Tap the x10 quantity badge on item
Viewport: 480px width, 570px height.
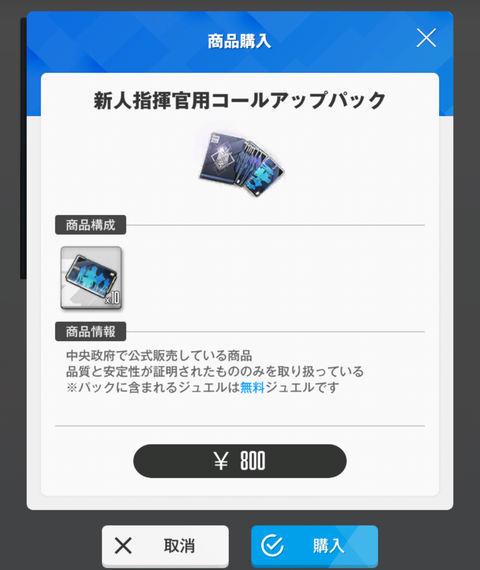(112, 298)
